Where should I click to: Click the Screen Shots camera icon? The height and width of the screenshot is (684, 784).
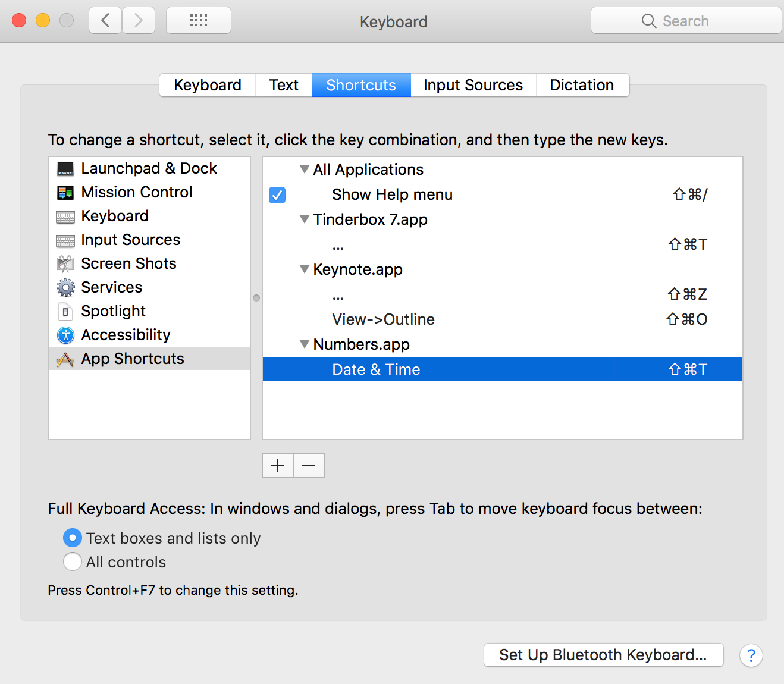(65, 263)
